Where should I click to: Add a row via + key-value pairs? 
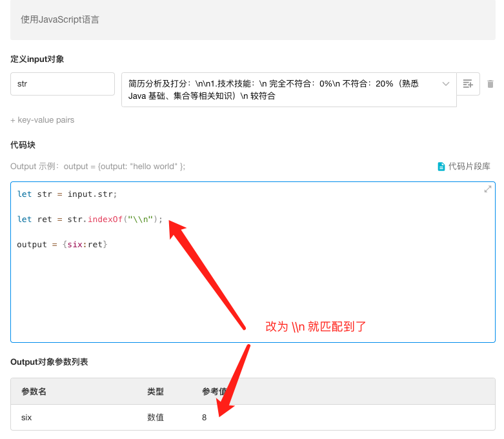pyautogui.click(x=43, y=120)
